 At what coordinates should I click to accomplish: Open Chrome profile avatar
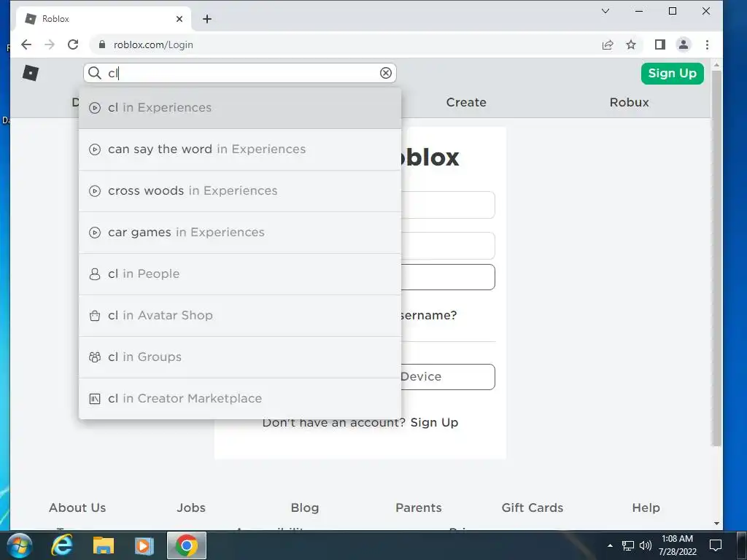coord(683,44)
